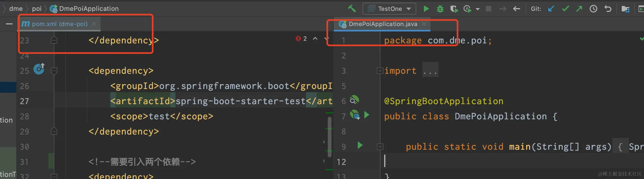Screen dimensions: 644x179
Task: Click the "String[] args" parameter text
Action: click(571, 147)
